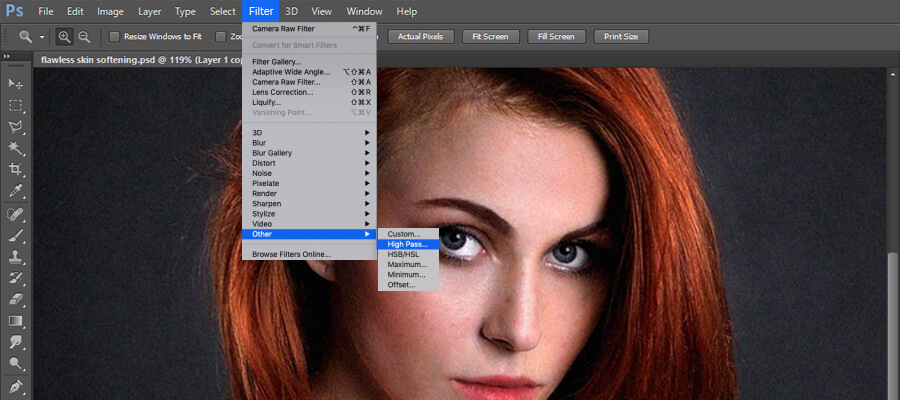The height and width of the screenshot is (400, 900).
Task: Expand the tools panel double-arrow
Action: click(x=6, y=56)
